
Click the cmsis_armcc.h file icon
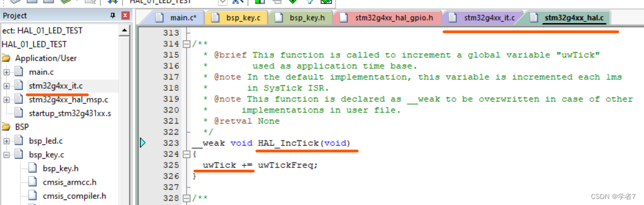33,182
